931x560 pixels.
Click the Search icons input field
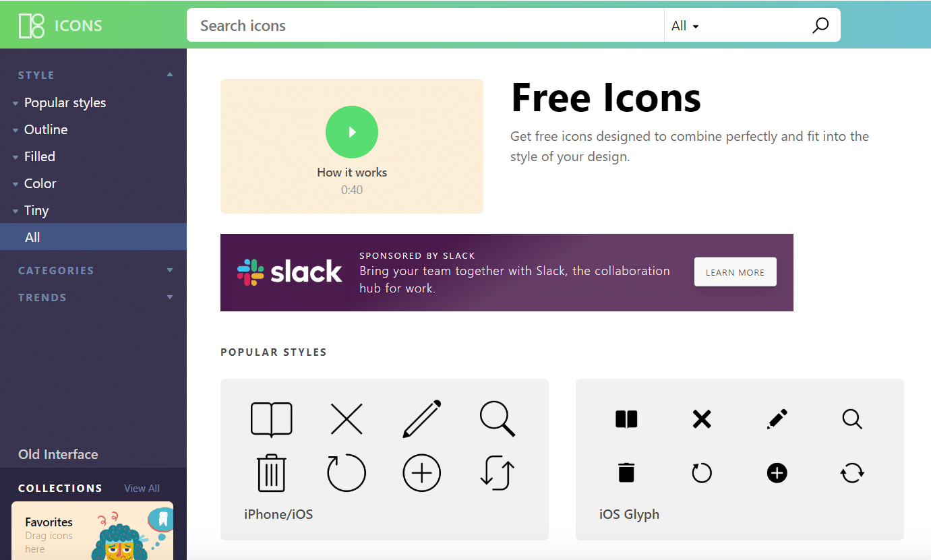tap(425, 26)
